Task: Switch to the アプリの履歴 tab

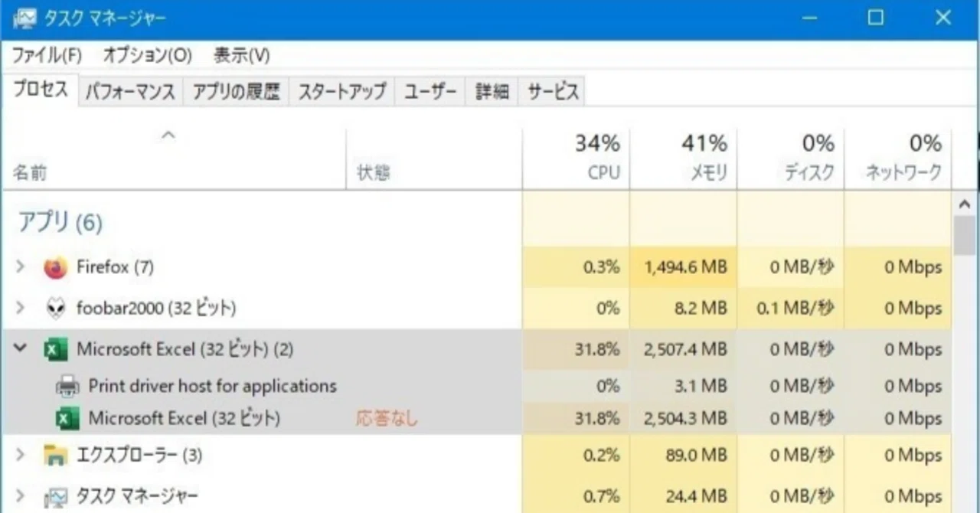Action: (236, 92)
